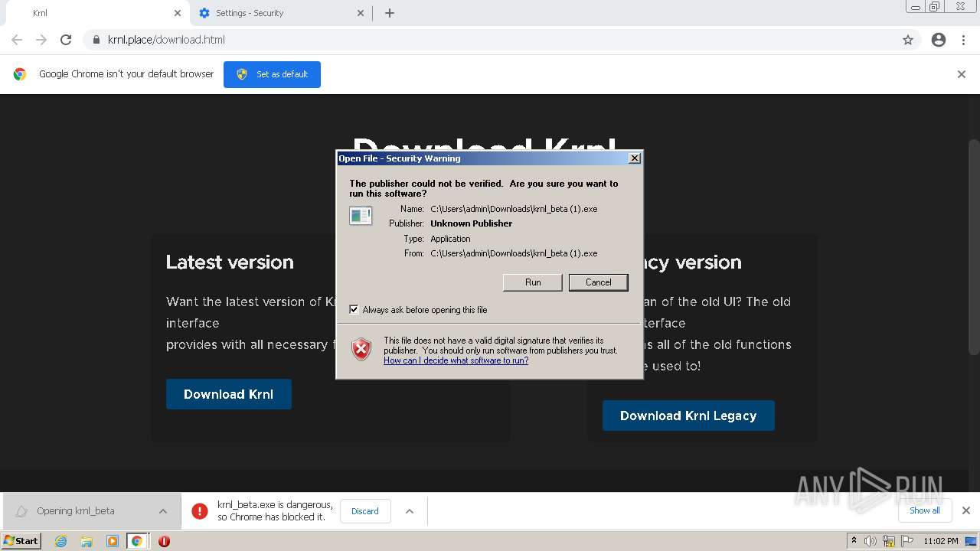Click the 11:02 PM clock

click(x=940, y=541)
